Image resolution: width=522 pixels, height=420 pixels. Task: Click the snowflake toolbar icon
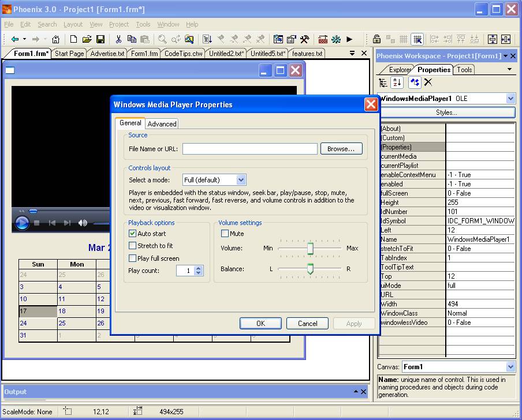point(336,39)
